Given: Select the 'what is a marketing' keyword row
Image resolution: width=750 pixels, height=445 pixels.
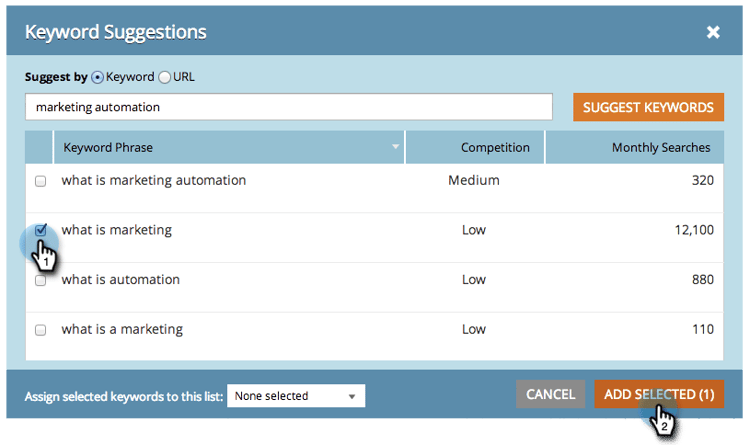Looking at the screenshot, I should pos(122,330).
